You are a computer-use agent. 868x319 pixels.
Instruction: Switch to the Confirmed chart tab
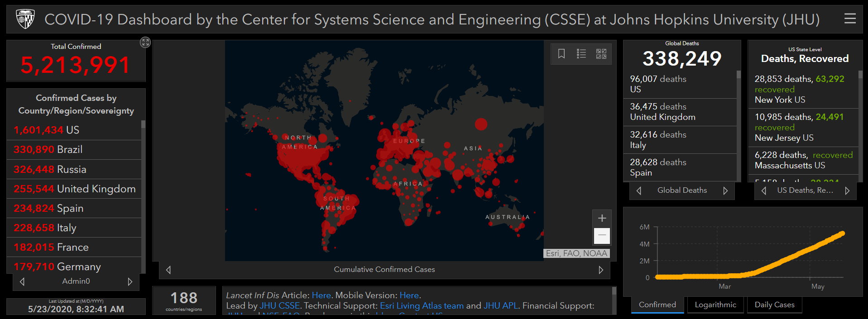(657, 305)
